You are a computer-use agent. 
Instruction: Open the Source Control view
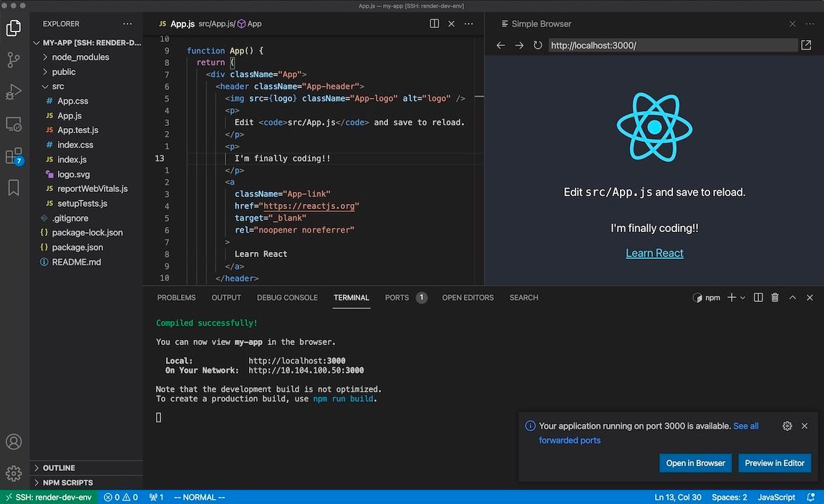pyautogui.click(x=14, y=60)
